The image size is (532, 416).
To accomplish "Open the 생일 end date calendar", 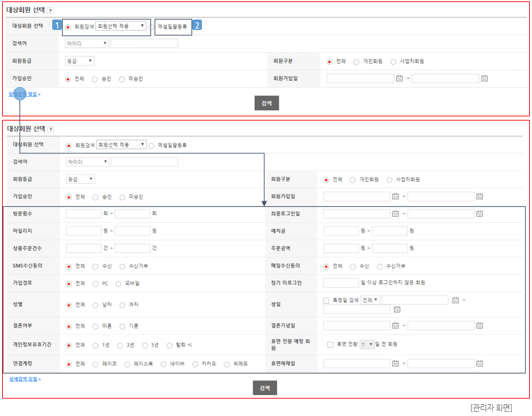I will 396,309.
